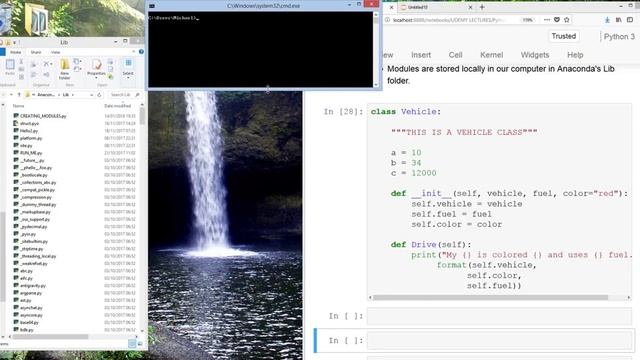
Task: Switch to details view icon in Explorer status bar
Action: pos(132,344)
